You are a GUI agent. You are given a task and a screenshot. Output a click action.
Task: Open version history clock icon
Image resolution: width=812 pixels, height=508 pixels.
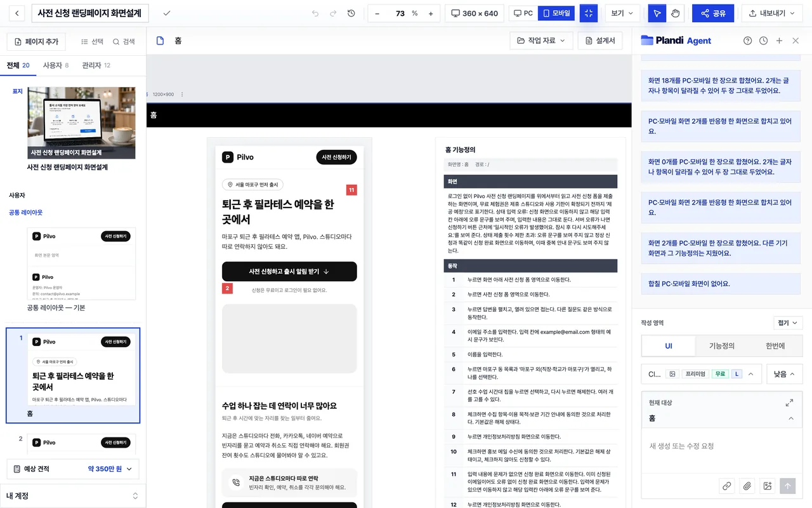[x=351, y=13]
